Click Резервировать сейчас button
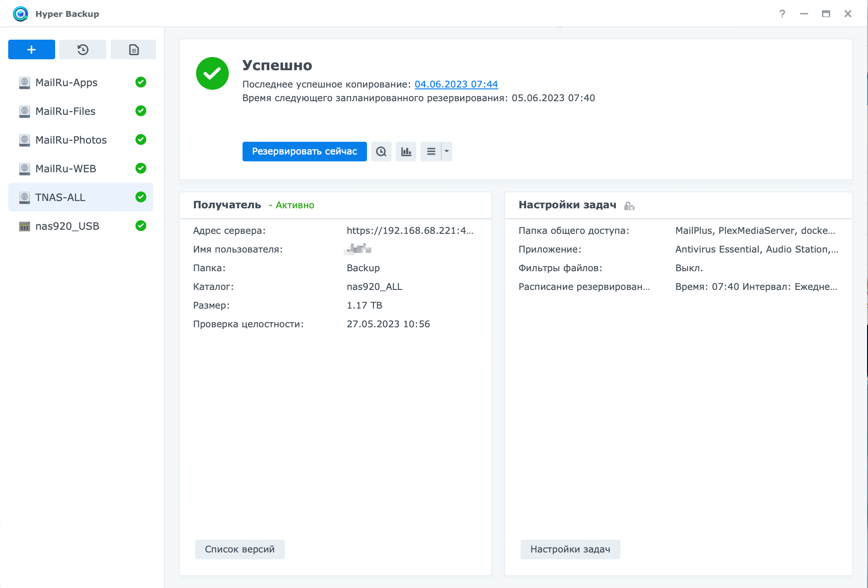 tap(305, 151)
